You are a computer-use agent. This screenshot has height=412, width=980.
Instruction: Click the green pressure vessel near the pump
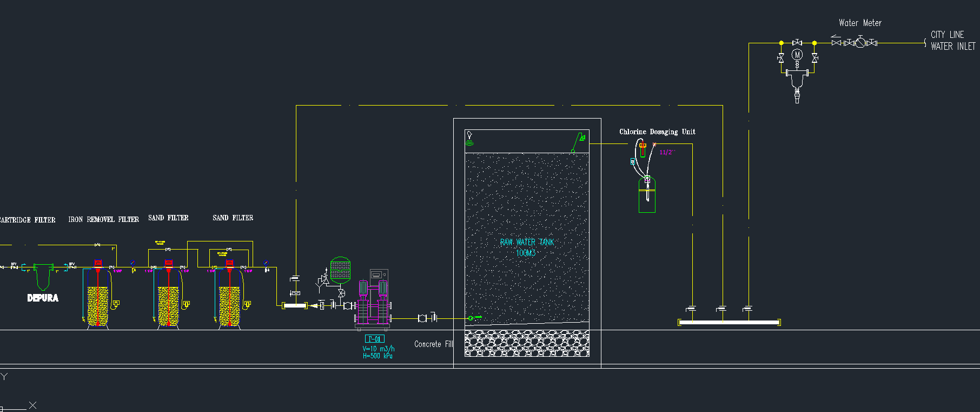(x=340, y=270)
